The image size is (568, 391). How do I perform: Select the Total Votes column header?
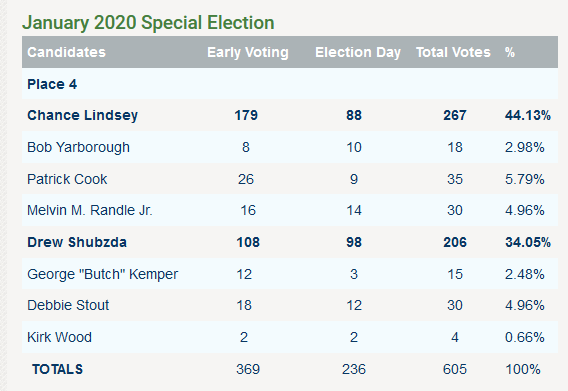[453, 52]
